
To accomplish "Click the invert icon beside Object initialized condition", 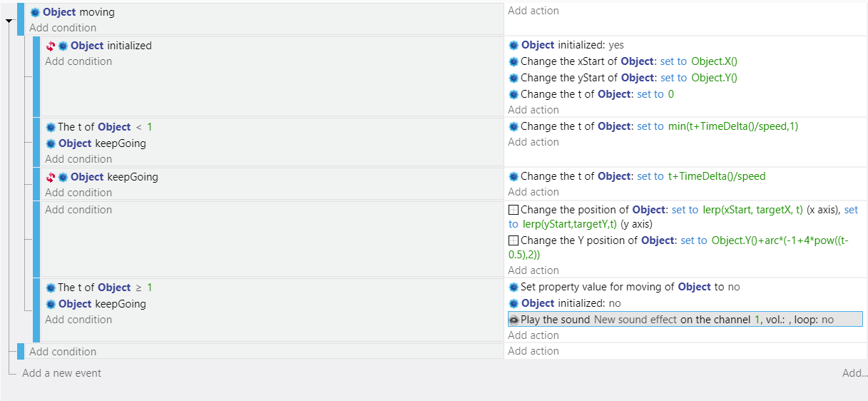I will click(51, 46).
